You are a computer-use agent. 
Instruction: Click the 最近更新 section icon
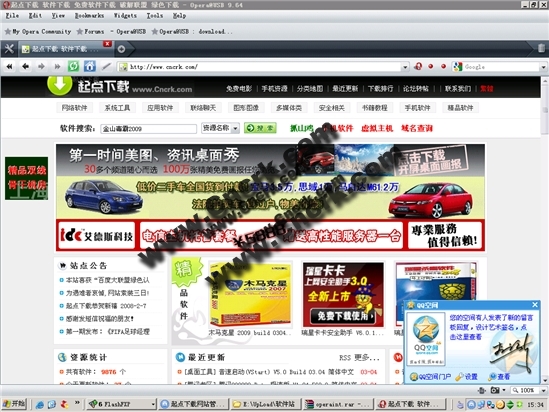point(180,357)
